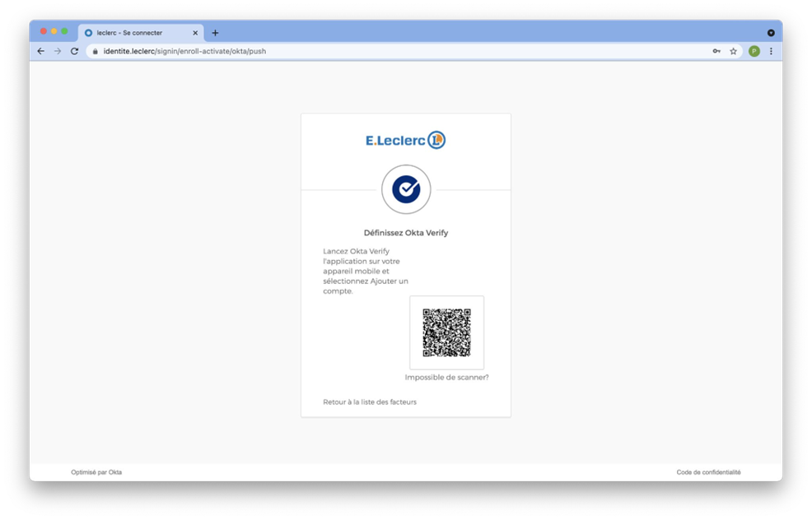Minimize the window with the yellow button
This screenshot has height=520, width=812.
pos(54,31)
